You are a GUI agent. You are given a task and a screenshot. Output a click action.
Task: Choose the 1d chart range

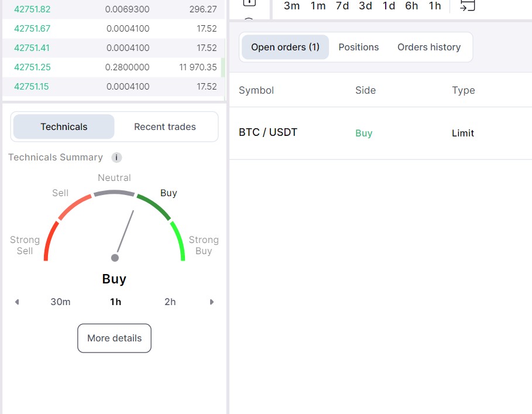(389, 6)
